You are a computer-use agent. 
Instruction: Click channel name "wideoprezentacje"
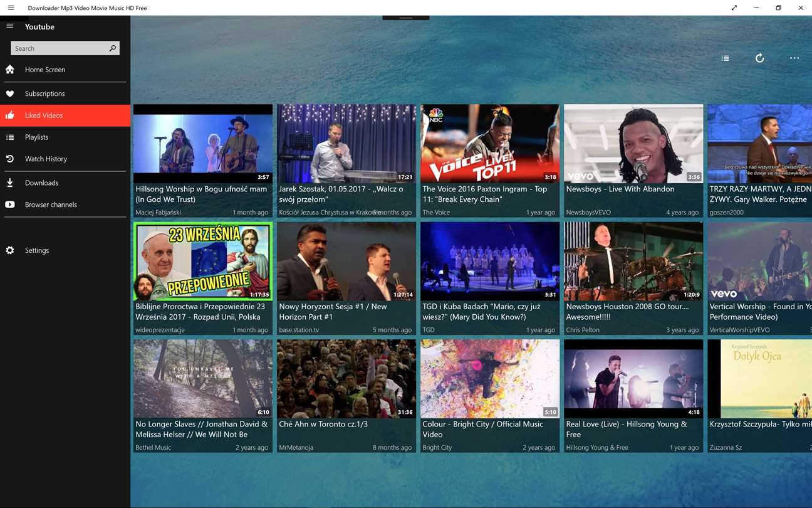coord(160,330)
